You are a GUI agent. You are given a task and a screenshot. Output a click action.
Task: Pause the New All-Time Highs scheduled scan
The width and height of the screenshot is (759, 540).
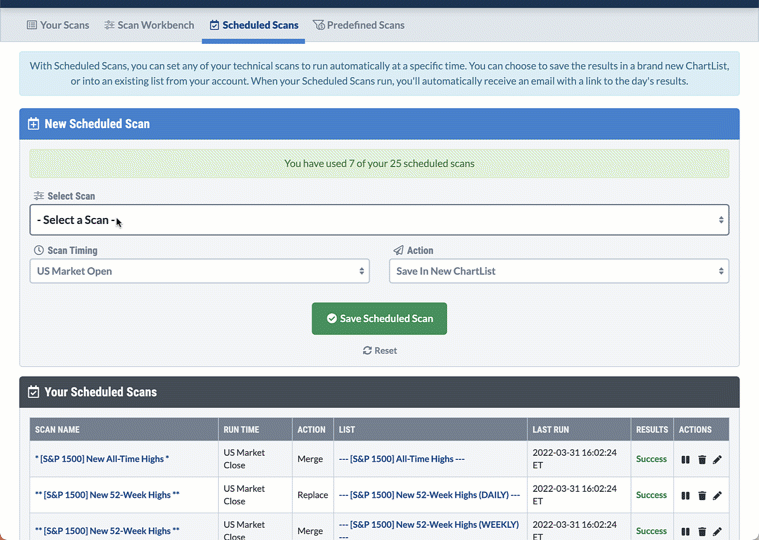(x=685, y=460)
